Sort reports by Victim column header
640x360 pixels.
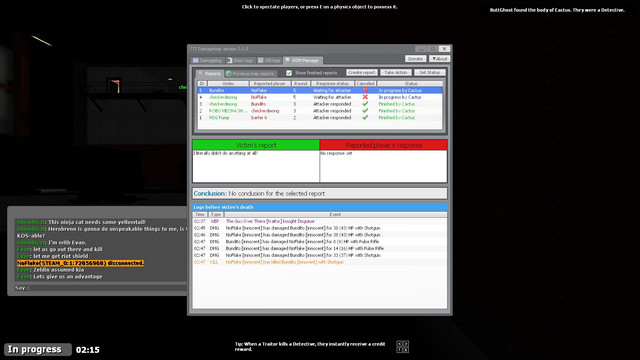coord(228,84)
